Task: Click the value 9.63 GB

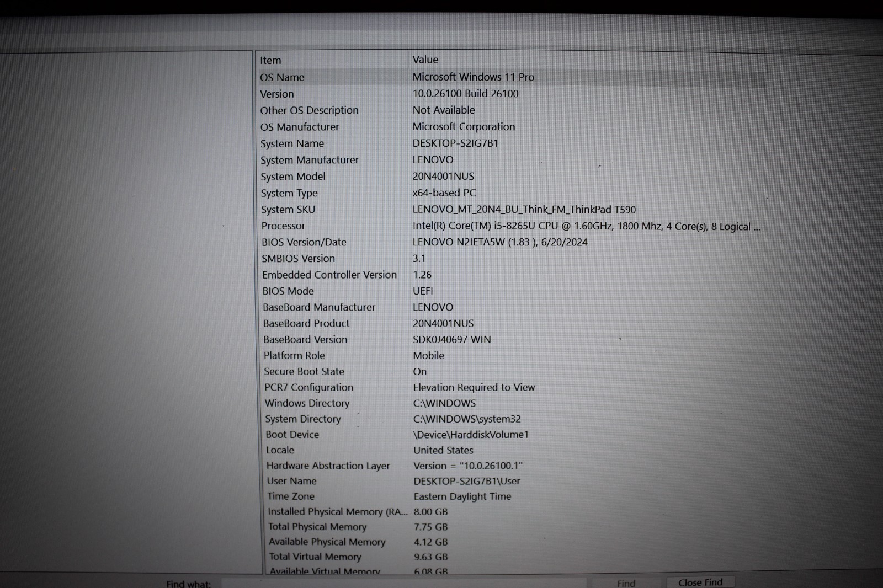Action: (431, 557)
